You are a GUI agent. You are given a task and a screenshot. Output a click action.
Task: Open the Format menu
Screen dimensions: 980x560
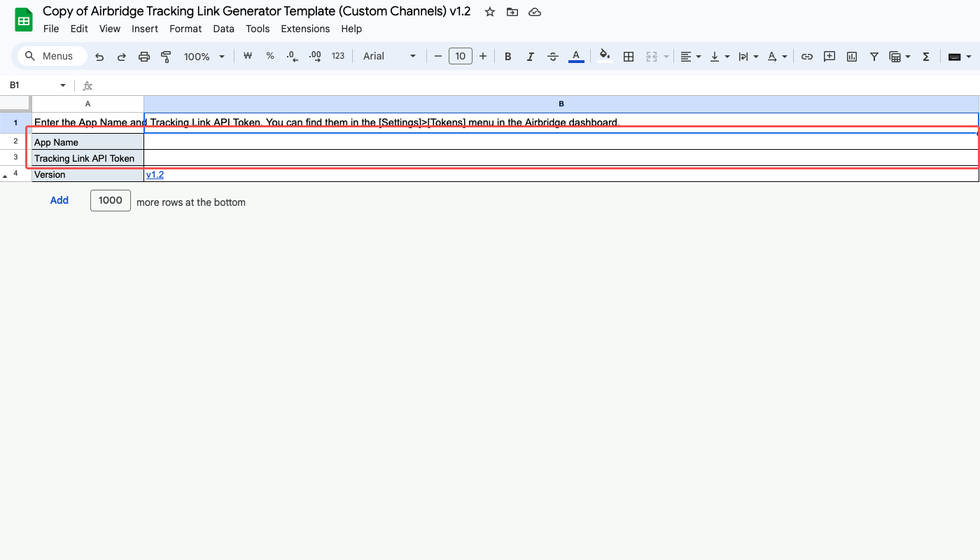(185, 29)
